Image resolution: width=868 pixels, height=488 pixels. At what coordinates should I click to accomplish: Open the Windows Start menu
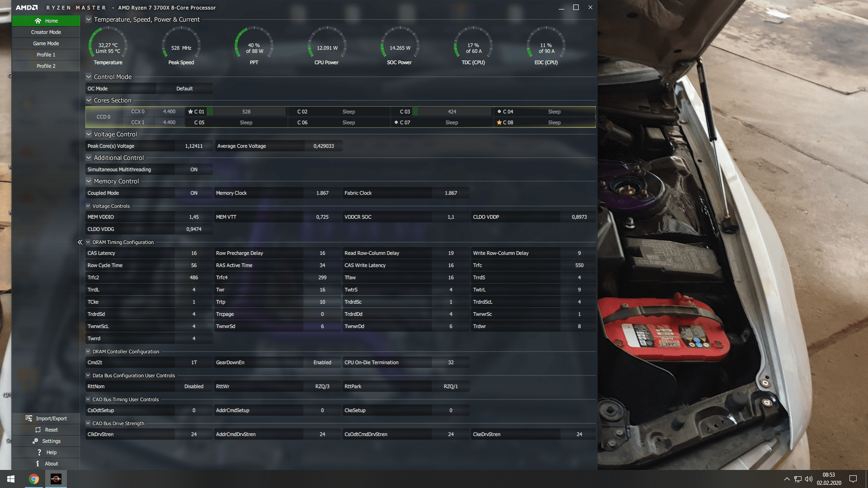(11, 479)
